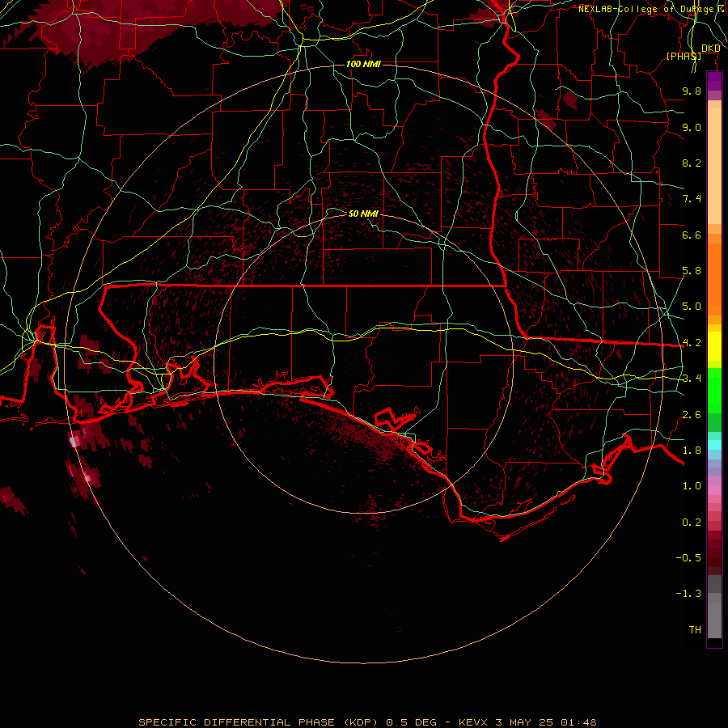The width and height of the screenshot is (728, 728).
Task: Click the product caption with the KEVX timestamp
Action: (367, 722)
